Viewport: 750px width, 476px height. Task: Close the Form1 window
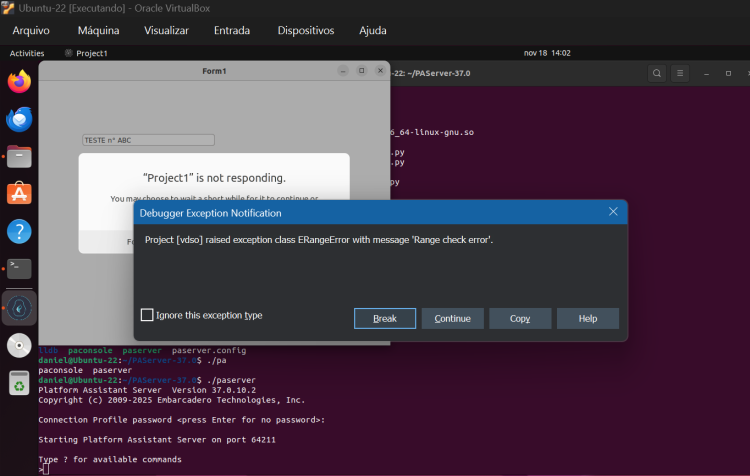tap(380, 71)
